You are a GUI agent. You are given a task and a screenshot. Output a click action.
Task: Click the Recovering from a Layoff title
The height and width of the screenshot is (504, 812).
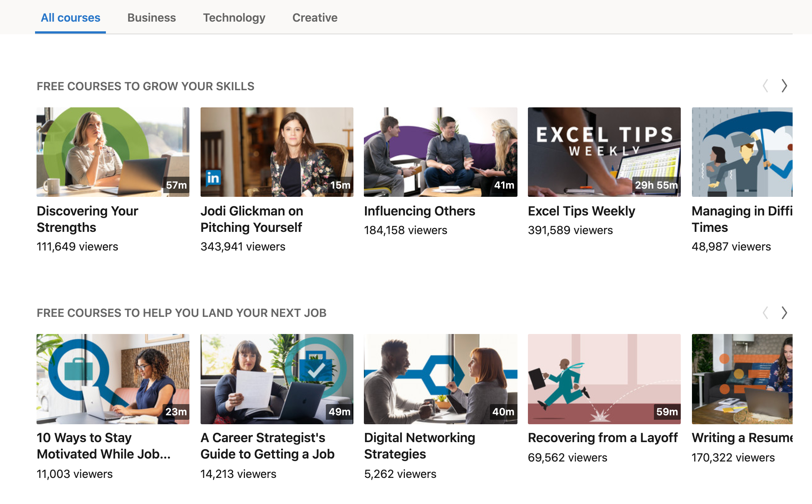click(602, 438)
